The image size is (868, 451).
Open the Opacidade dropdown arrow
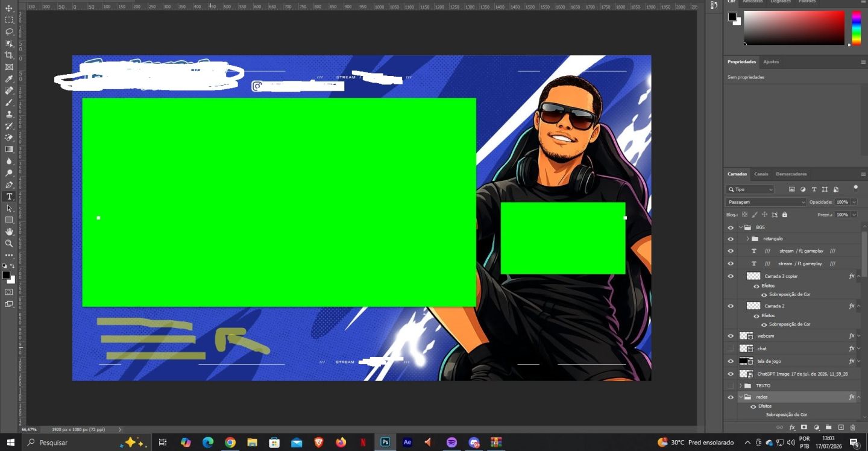click(854, 202)
